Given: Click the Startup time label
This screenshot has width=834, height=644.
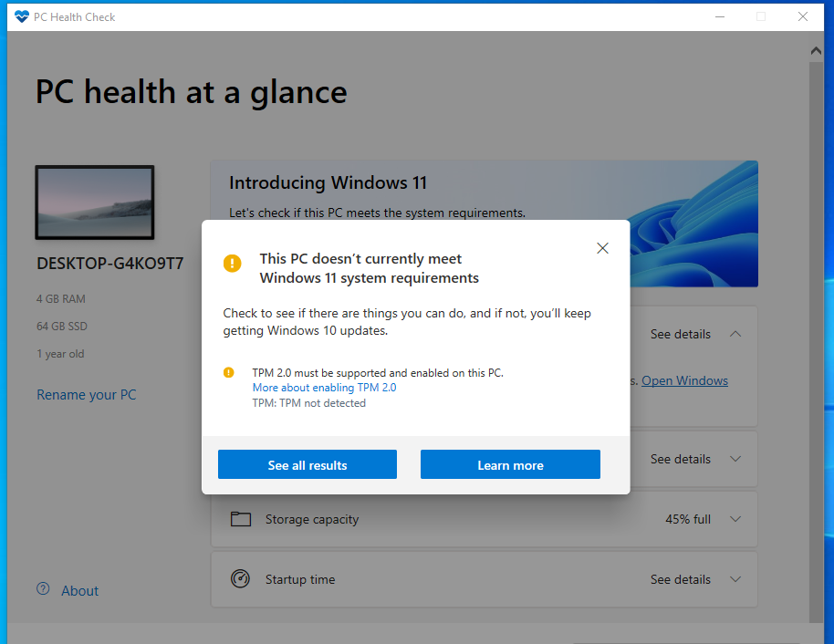Looking at the screenshot, I should tap(300, 579).
